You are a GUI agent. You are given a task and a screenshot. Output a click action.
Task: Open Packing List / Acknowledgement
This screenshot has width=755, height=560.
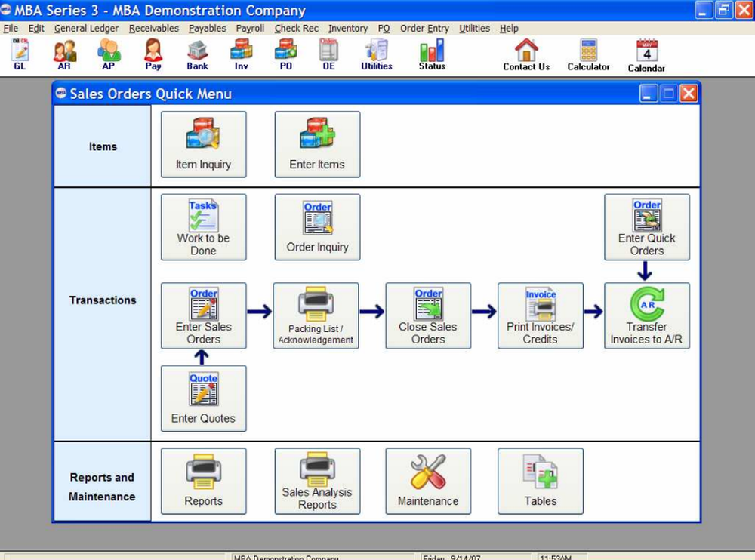pyautogui.click(x=316, y=316)
